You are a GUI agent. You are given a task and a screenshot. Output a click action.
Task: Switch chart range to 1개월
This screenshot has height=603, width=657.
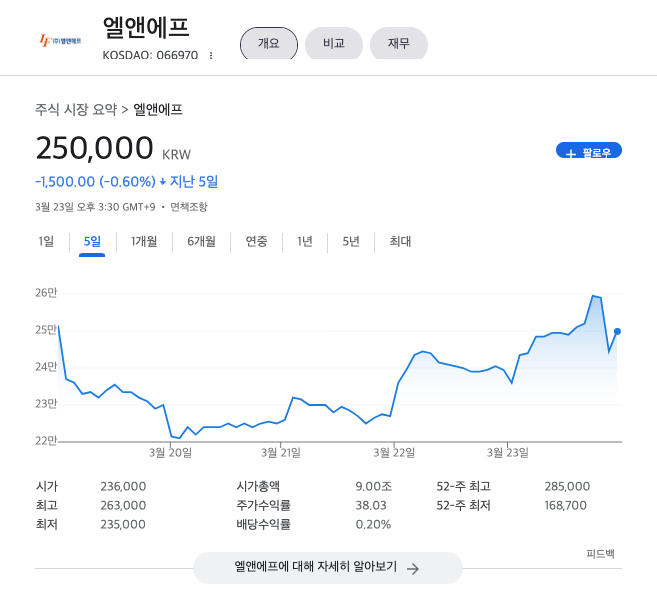coord(144,241)
